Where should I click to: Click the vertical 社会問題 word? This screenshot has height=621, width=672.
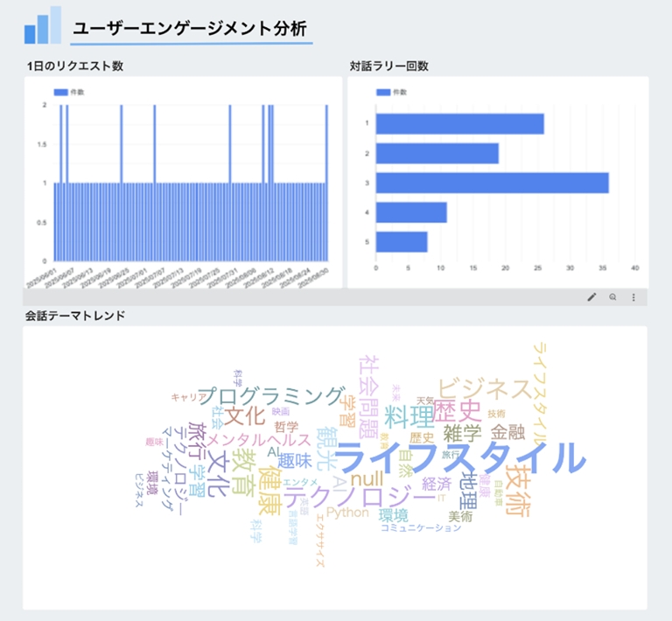[x=368, y=397]
